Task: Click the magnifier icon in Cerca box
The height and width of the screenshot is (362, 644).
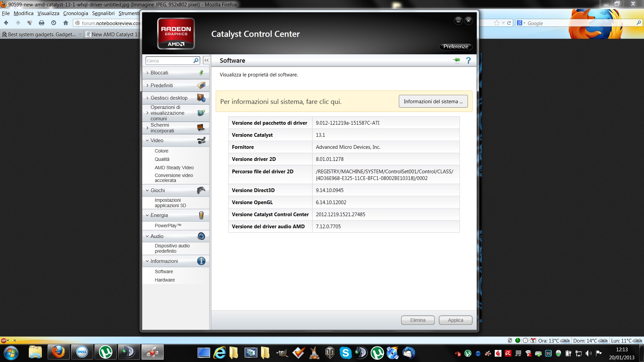Action: click(196, 61)
